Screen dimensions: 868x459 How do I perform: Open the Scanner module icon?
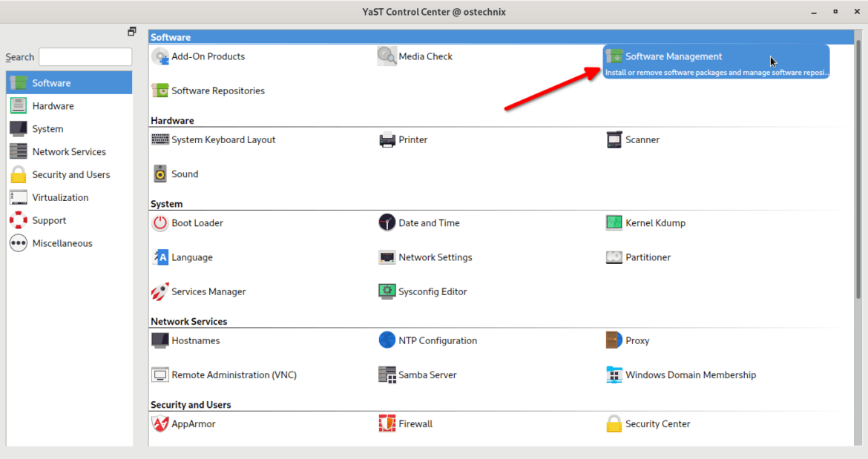[614, 140]
